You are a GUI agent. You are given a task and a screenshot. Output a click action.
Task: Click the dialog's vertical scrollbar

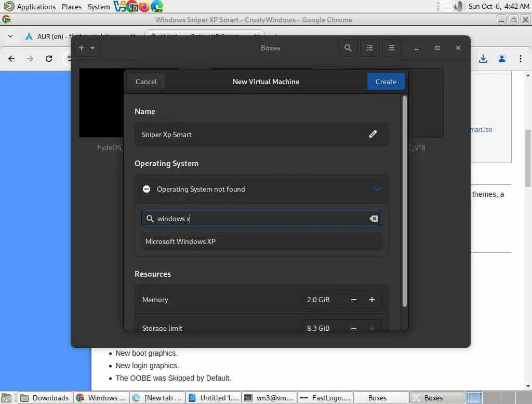tap(404, 201)
